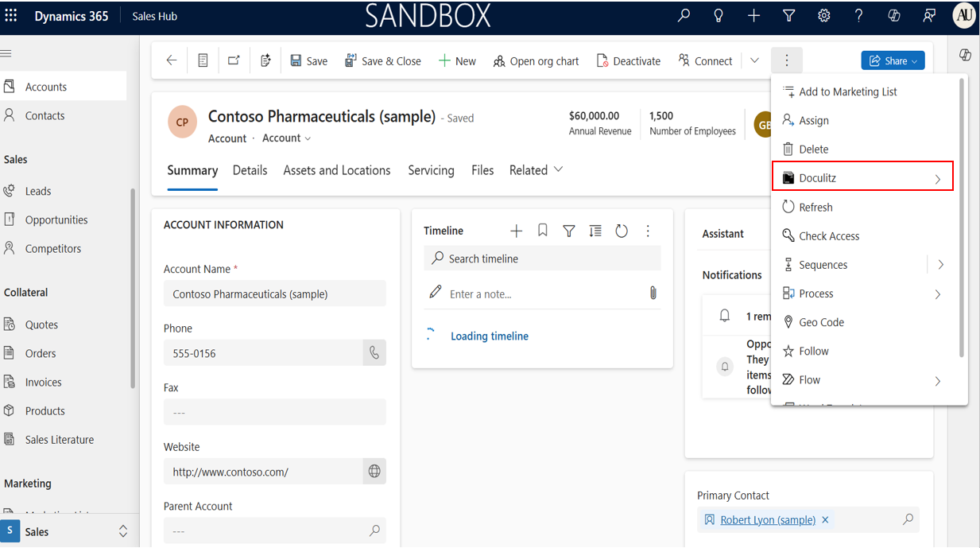Open the Related tab dropdown
This screenshot has width=980, height=548.
[536, 170]
